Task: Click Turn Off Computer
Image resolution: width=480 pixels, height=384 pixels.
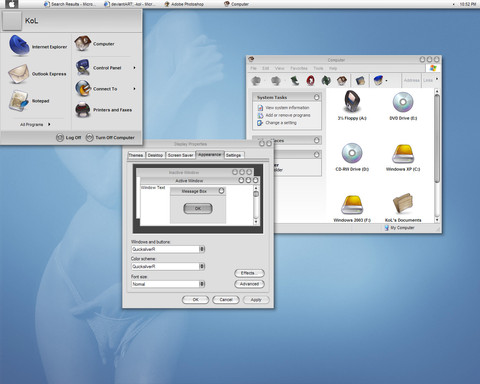Action: point(110,137)
